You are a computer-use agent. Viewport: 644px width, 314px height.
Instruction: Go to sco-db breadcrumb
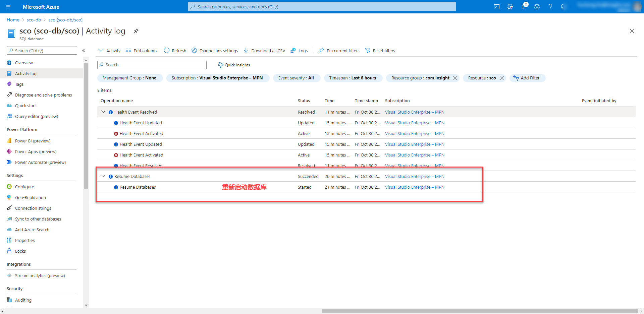pos(34,20)
